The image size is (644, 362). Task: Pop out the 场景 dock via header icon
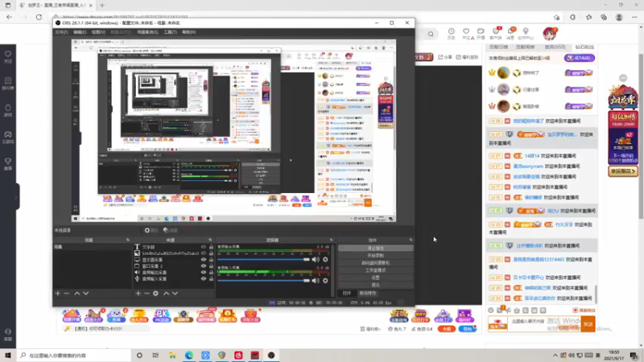tap(128, 240)
